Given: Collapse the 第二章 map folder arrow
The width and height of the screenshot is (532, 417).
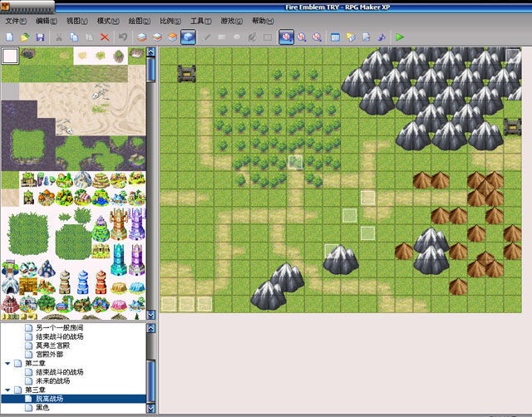Looking at the screenshot, I should 7,364.
